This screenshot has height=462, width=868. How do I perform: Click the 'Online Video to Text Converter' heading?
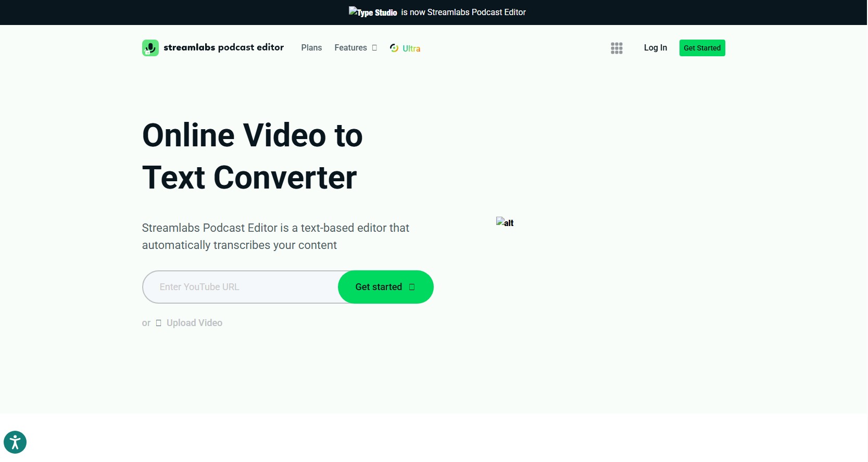tap(253, 156)
